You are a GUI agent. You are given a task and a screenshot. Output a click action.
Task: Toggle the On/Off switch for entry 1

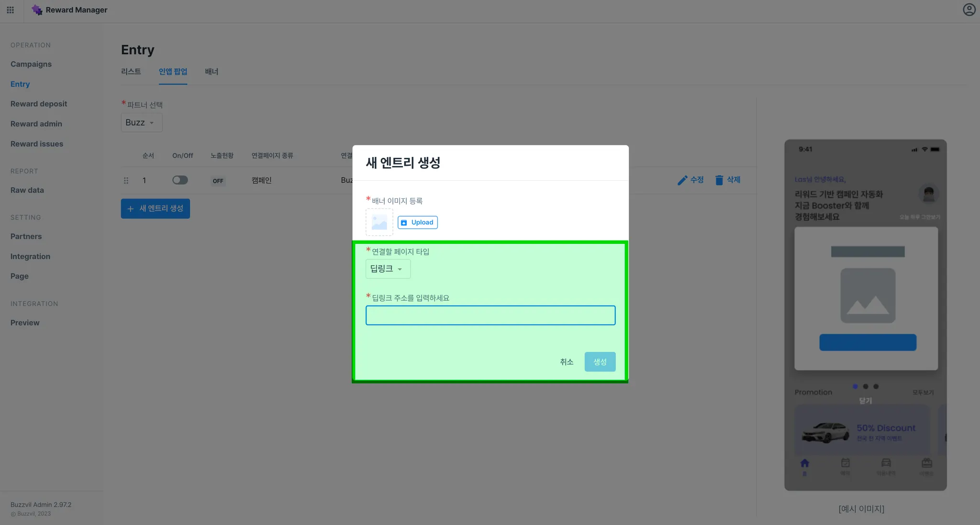[x=180, y=180]
